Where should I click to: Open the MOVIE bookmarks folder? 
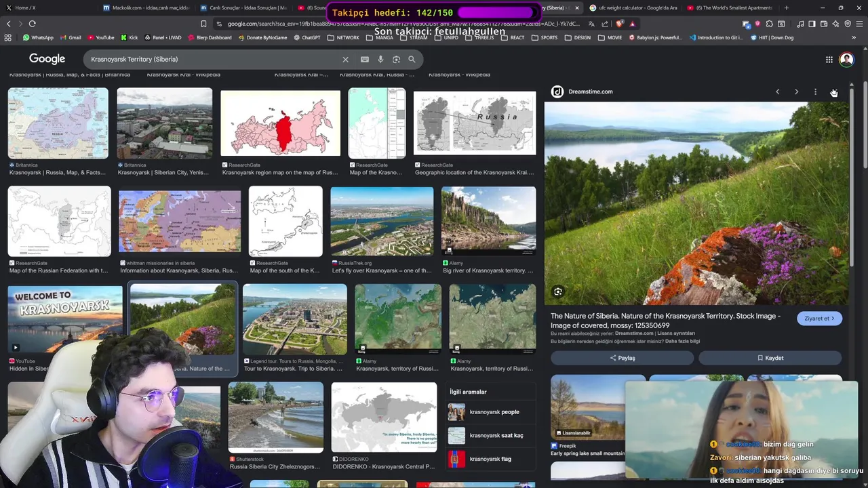pyautogui.click(x=610, y=38)
